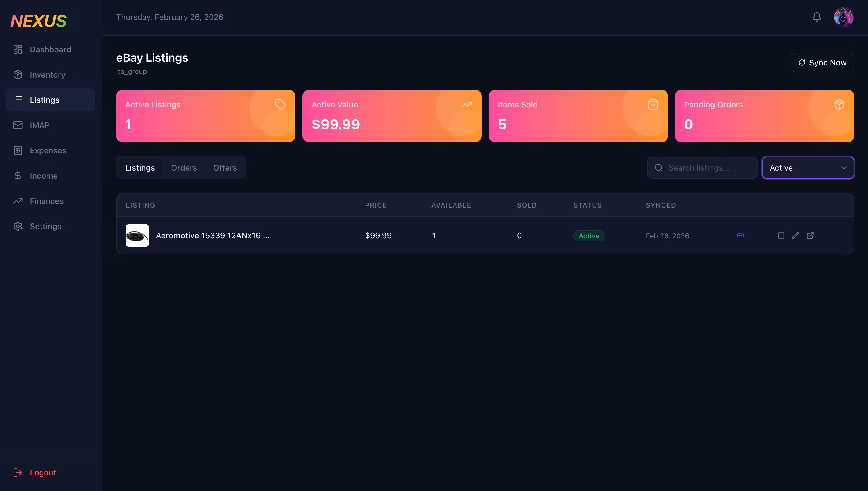
Task: Select the Listings tab above the table
Action: 140,168
